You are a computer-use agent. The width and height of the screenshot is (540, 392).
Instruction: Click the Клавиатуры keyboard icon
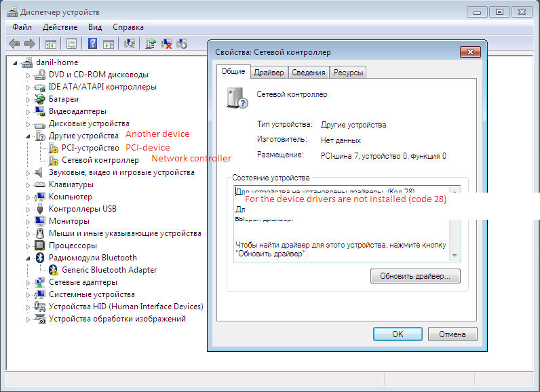pyautogui.click(x=40, y=184)
